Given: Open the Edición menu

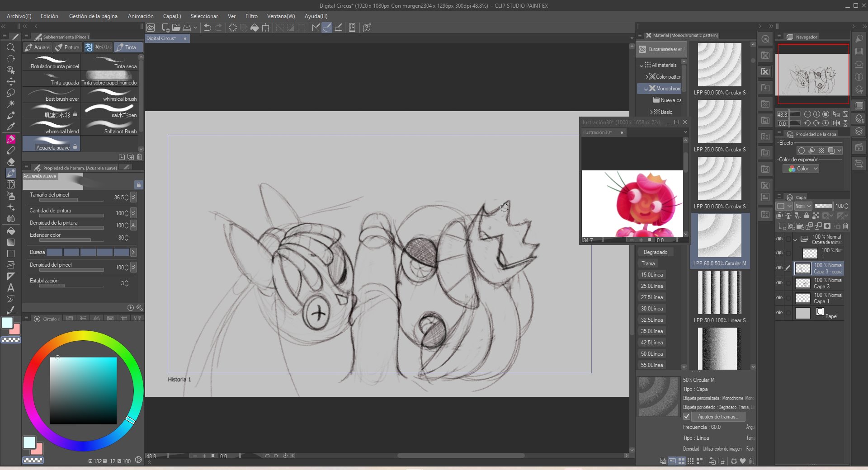Looking at the screenshot, I should tap(49, 16).
